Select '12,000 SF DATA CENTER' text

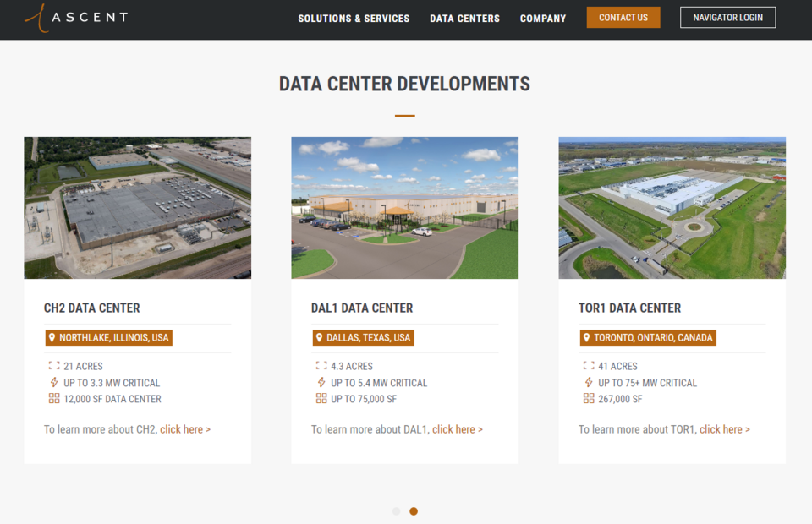tap(112, 399)
